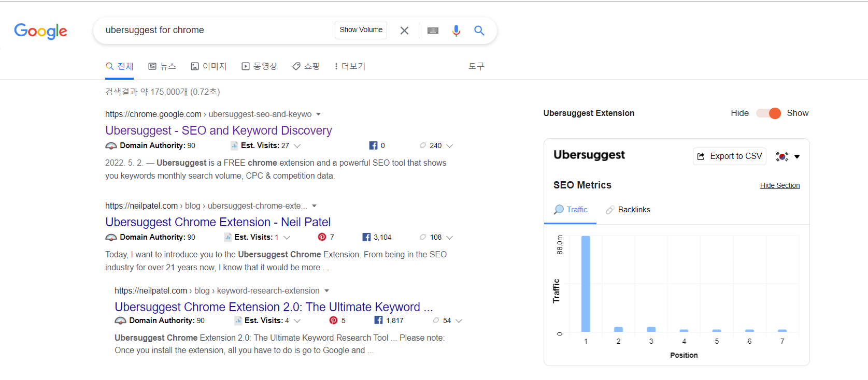The width and height of the screenshot is (868, 380).
Task: Open the 더보기 menu
Action: tap(350, 66)
